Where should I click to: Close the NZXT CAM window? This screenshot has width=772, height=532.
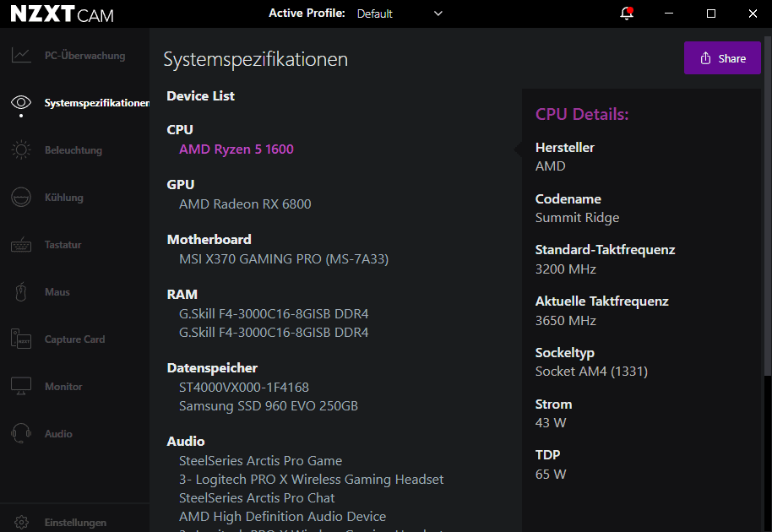[753, 14]
